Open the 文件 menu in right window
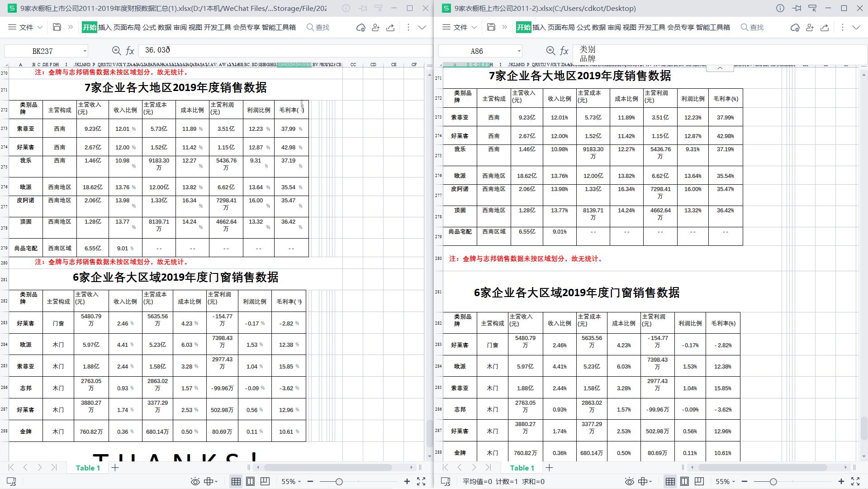Image resolution: width=868 pixels, height=489 pixels. point(460,27)
